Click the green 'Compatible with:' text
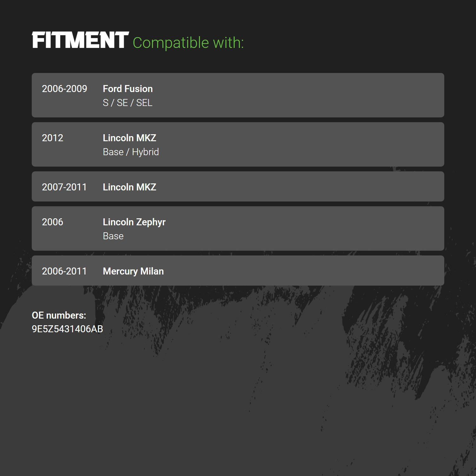 188,43
